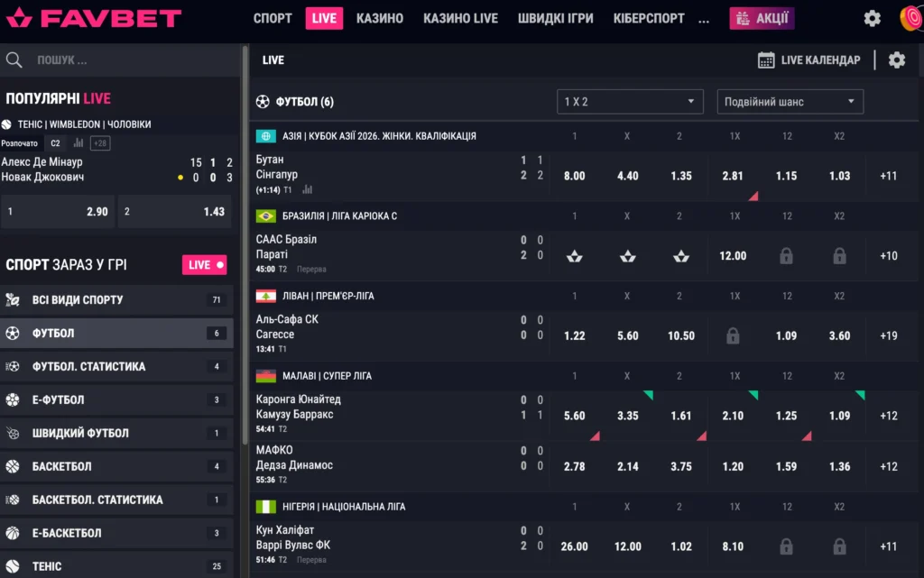This screenshot has width=924, height=578.
Task: Bet on Новак Джокович at 1.43
Action: (x=175, y=212)
